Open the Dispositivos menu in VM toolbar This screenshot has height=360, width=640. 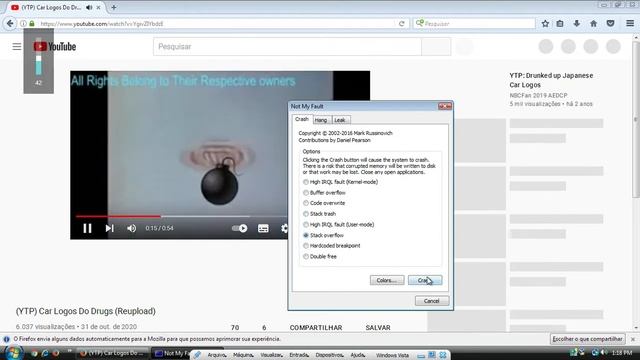coord(330,355)
